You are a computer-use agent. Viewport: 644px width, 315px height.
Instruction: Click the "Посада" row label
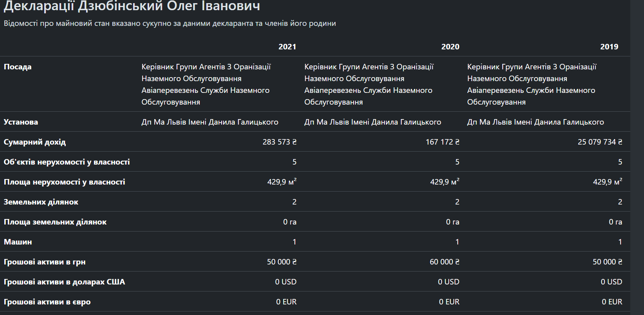pyautogui.click(x=18, y=67)
